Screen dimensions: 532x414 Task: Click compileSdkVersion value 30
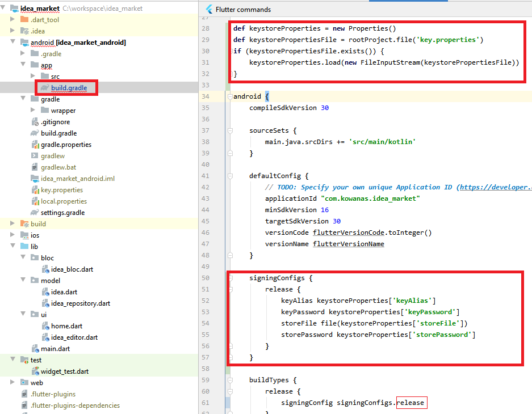pos(325,108)
